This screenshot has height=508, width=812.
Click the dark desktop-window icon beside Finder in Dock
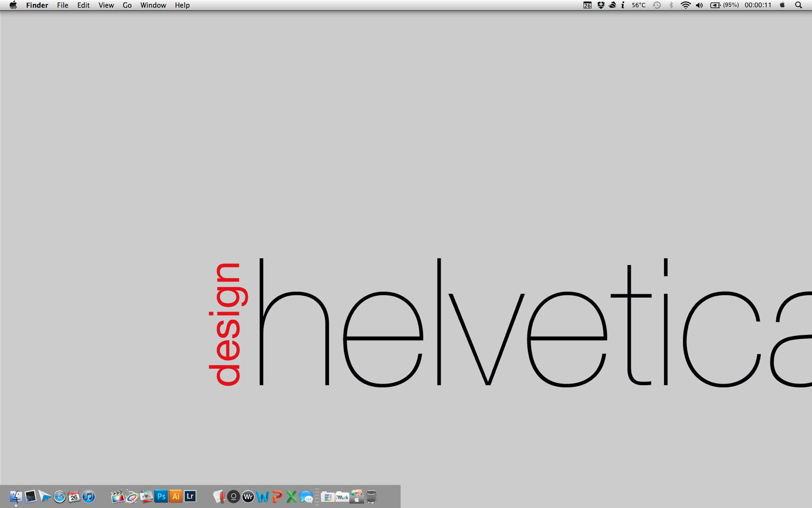pyautogui.click(x=30, y=497)
